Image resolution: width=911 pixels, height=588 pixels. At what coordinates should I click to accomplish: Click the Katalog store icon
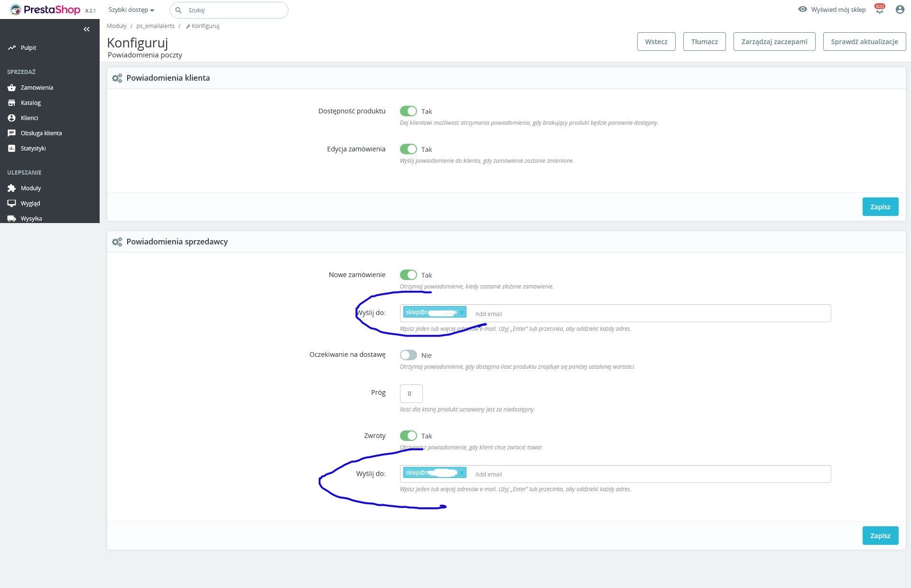[x=11, y=103]
